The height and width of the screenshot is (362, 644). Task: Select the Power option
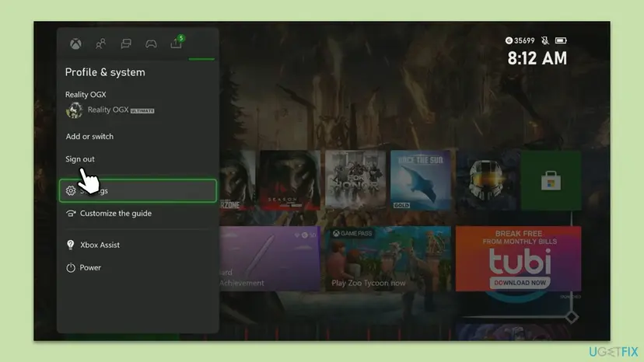point(90,267)
